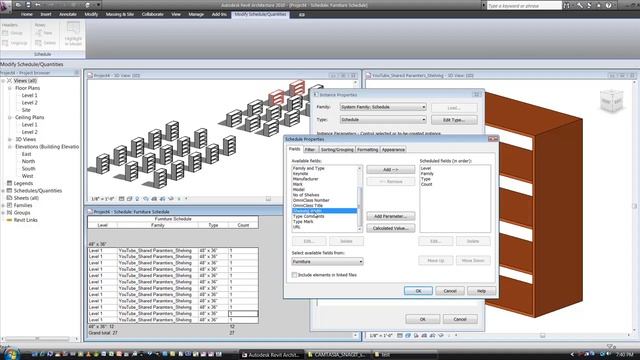Click the ViewCube in the Shelving 3D view
This screenshot has width=640, height=360.
click(611, 100)
